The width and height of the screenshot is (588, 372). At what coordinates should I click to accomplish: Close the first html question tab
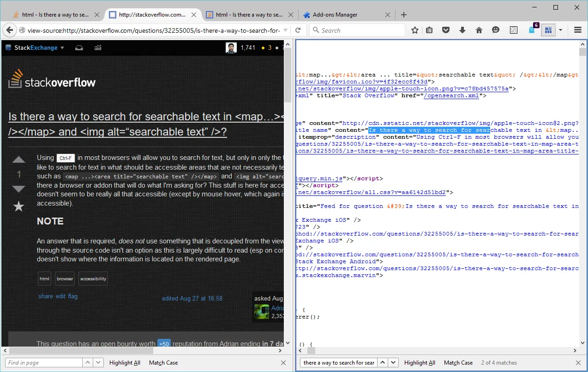[97, 15]
